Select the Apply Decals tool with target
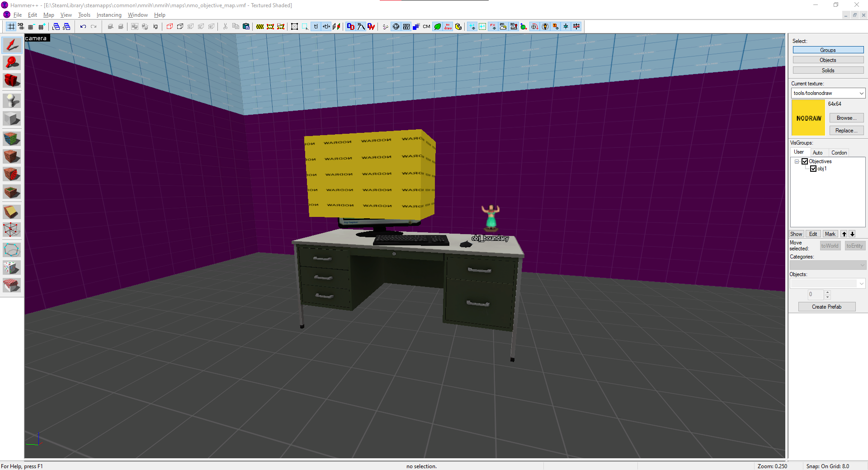Viewport: 868px width, 470px height. tap(12, 174)
